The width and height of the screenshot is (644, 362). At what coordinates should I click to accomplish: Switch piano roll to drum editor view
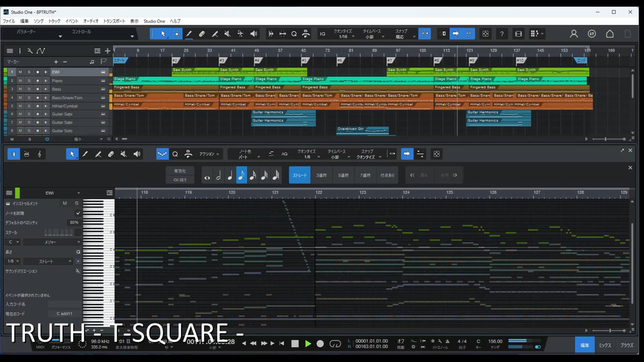[27, 154]
